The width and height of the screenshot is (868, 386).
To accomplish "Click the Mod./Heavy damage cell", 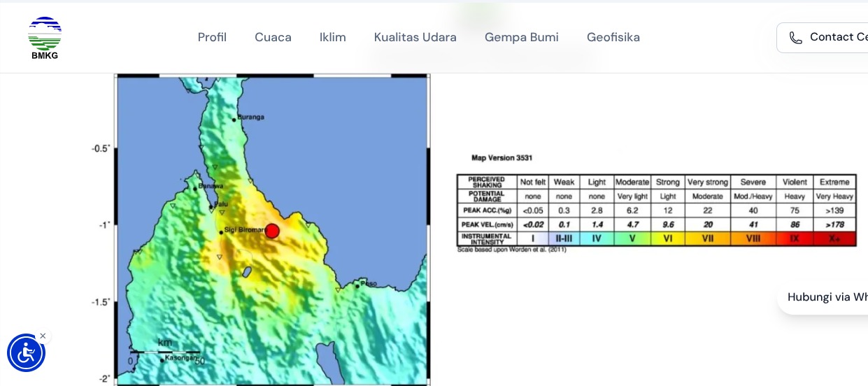I will [x=753, y=196].
